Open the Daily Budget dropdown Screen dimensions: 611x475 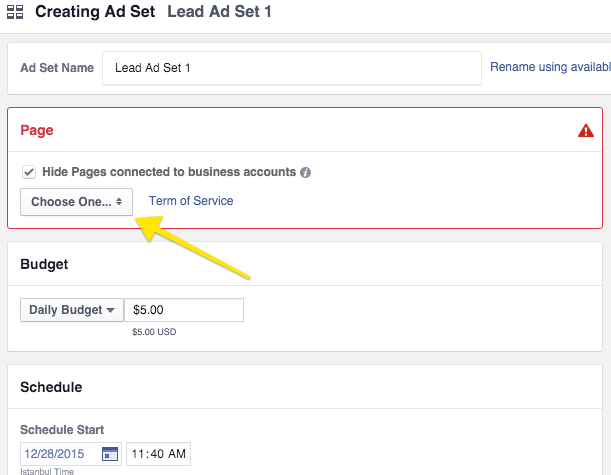pos(72,310)
